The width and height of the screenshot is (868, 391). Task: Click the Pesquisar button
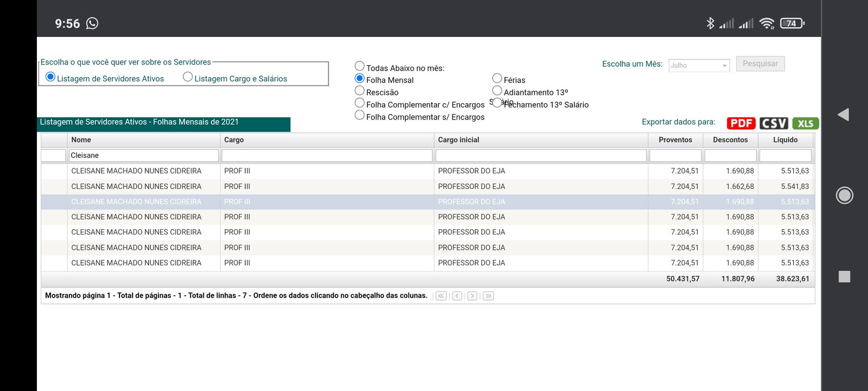760,64
